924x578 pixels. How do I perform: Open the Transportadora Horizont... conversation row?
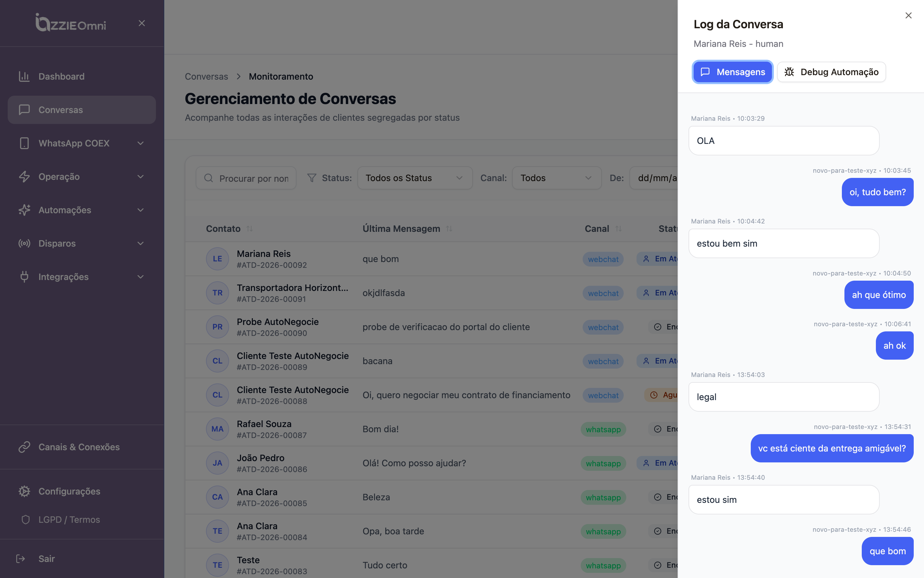431,293
